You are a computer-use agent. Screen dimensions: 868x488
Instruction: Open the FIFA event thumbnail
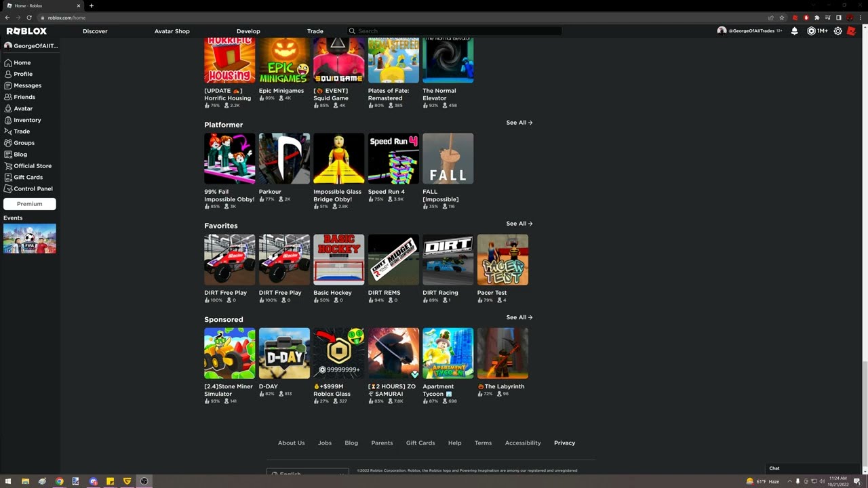pos(30,239)
